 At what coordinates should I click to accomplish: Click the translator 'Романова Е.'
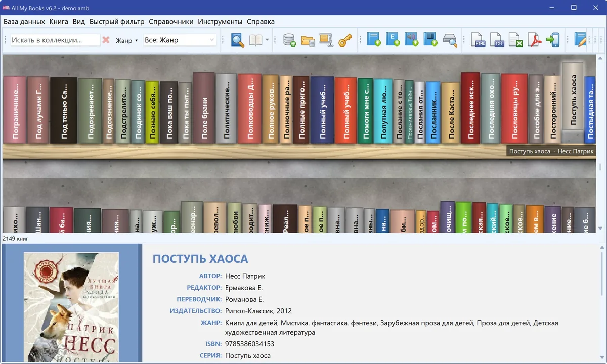[244, 299]
